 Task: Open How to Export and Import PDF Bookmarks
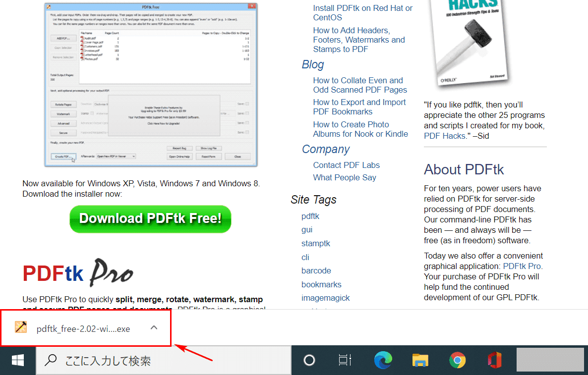pos(359,107)
